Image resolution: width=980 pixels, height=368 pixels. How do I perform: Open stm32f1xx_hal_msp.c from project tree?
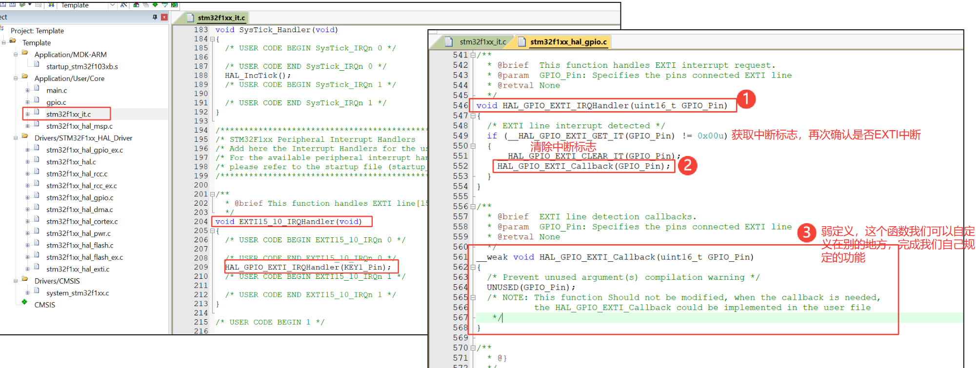click(x=79, y=126)
